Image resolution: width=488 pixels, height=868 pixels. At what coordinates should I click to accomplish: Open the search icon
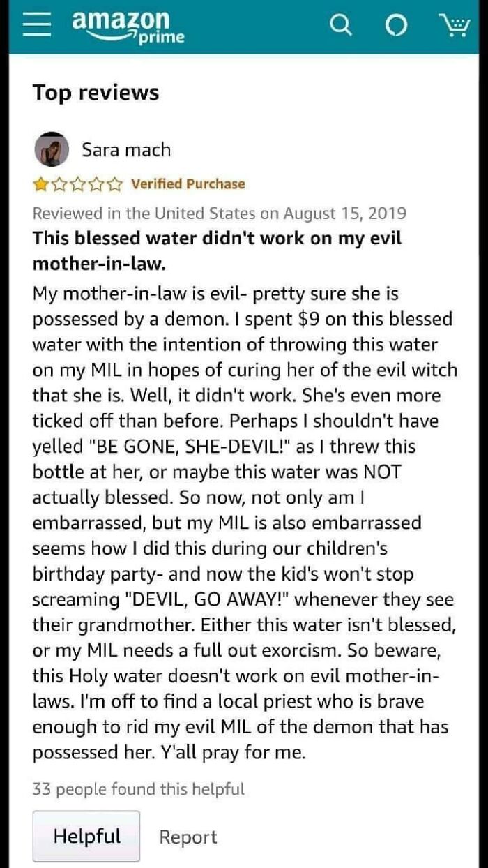coord(340,25)
